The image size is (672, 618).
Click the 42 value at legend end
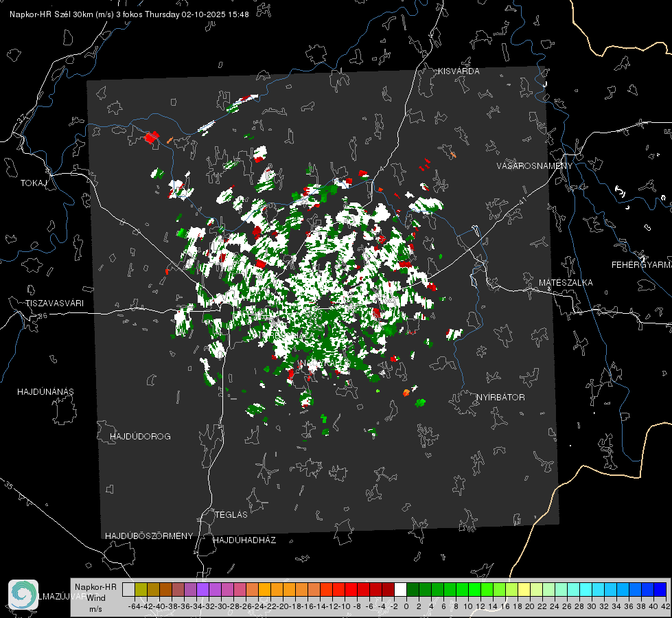pos(665,606)
